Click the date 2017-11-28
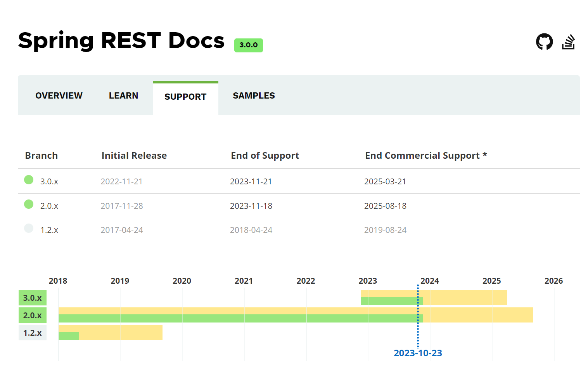The height and width of the screenshot is (378, 588). [122, 206]
